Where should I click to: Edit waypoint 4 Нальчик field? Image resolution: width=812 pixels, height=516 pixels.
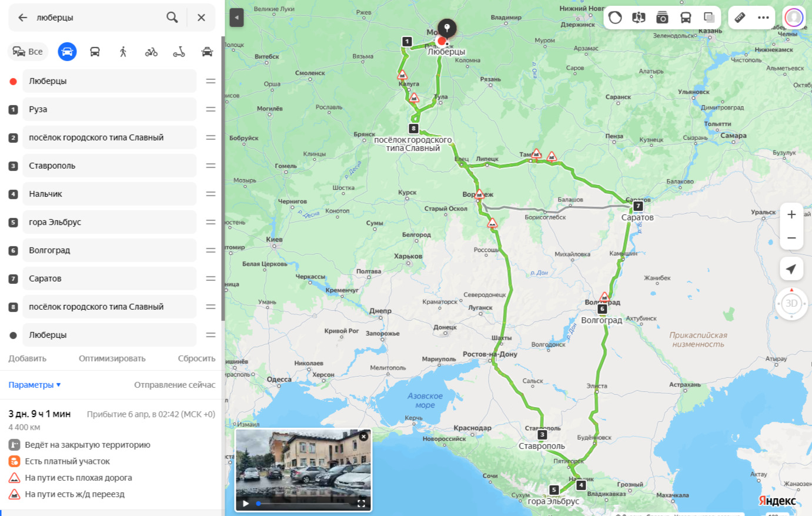109,194
